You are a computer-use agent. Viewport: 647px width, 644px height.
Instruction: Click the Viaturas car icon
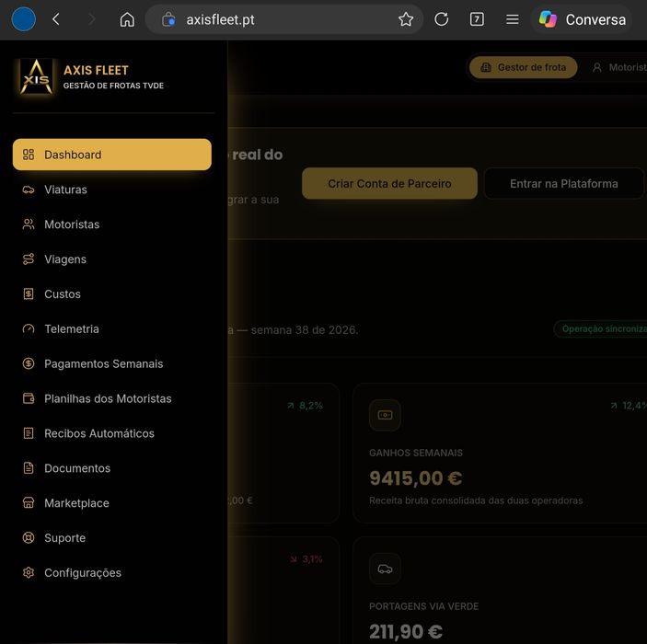pyautogui.click(x=29, y=190)
